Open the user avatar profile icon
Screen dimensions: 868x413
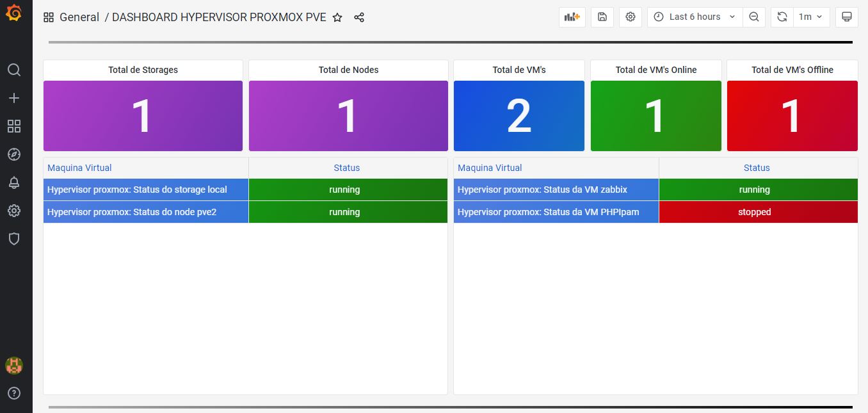14,366
